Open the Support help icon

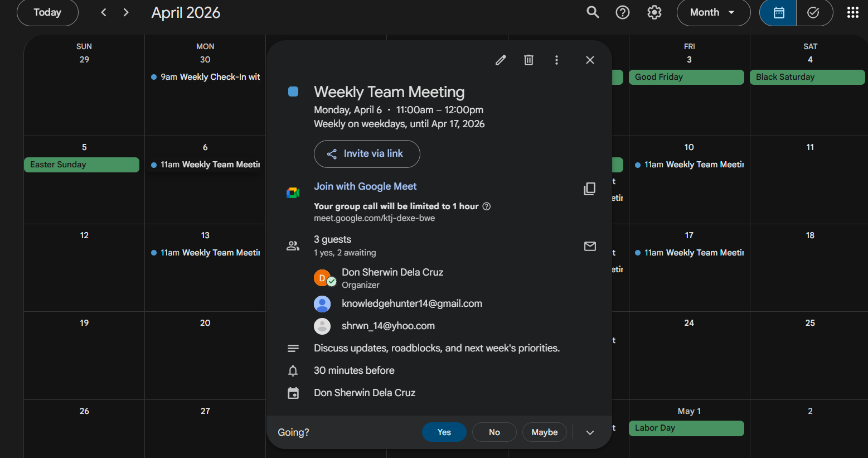(622, 12)
